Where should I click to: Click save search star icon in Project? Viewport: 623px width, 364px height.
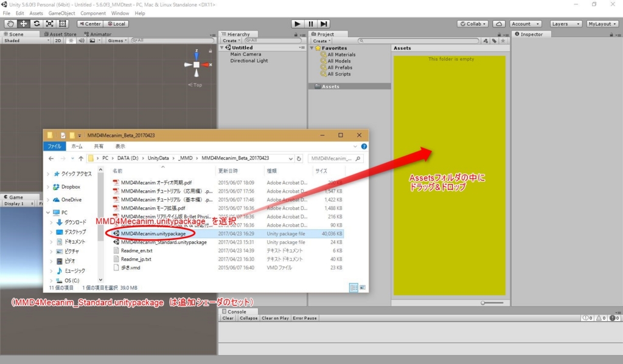tap(503, 41)
